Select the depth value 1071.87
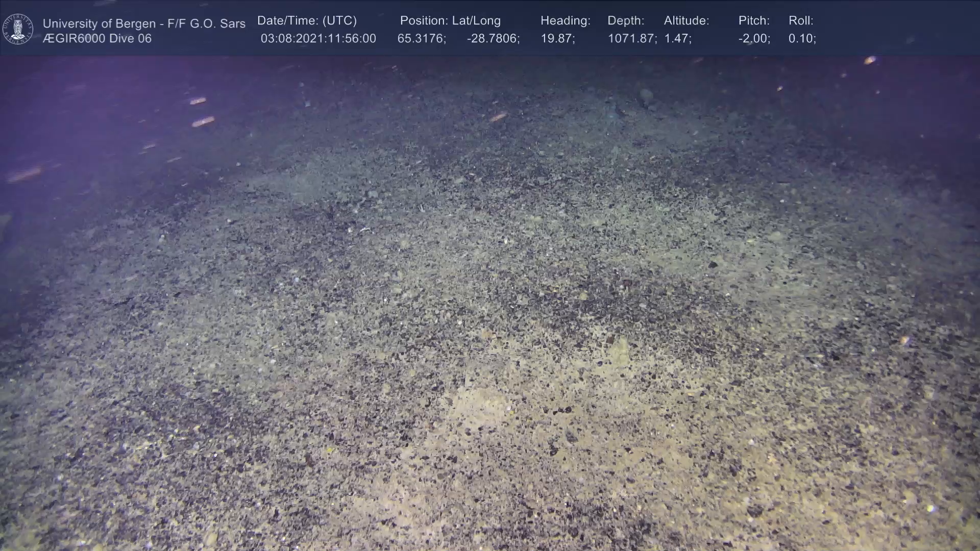Viewport: 980px width, 551px height. [x=632, y=39]
